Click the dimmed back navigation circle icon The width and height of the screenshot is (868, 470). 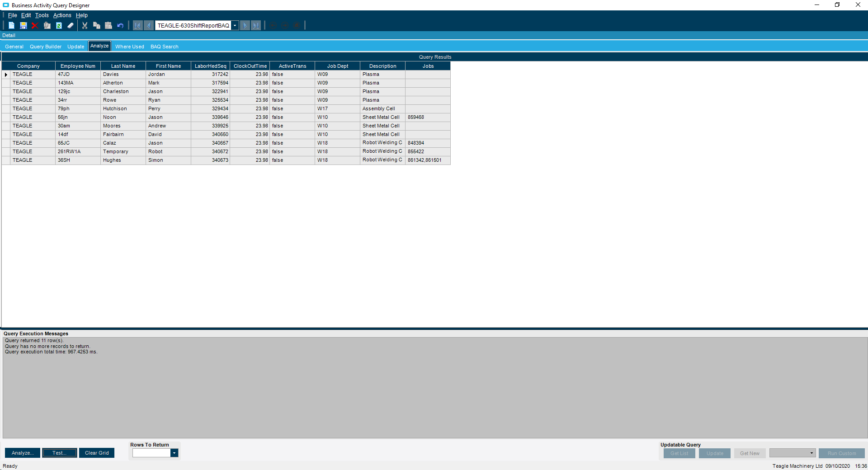click(x=273, y=26)
